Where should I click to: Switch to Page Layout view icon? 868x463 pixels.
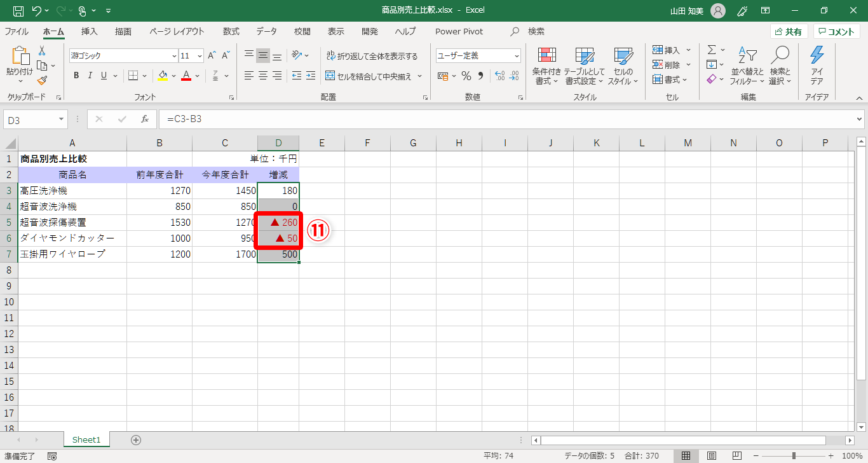point(712,456)
